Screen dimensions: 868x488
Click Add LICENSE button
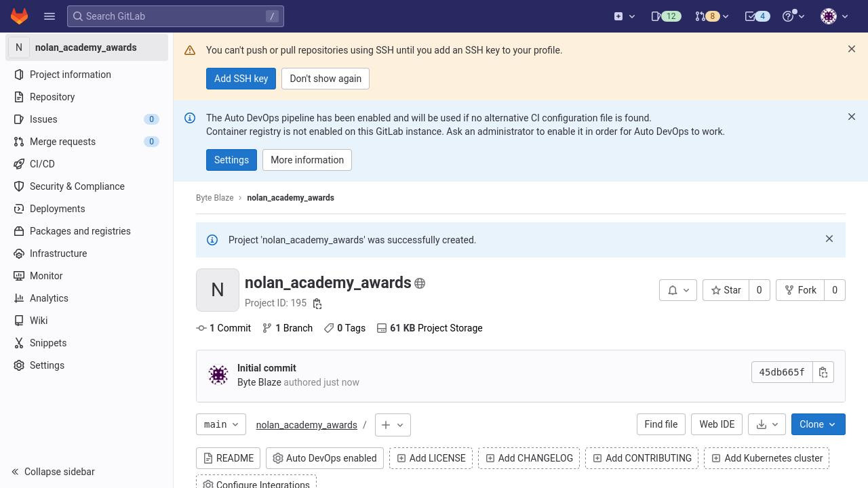pos(431,458)
